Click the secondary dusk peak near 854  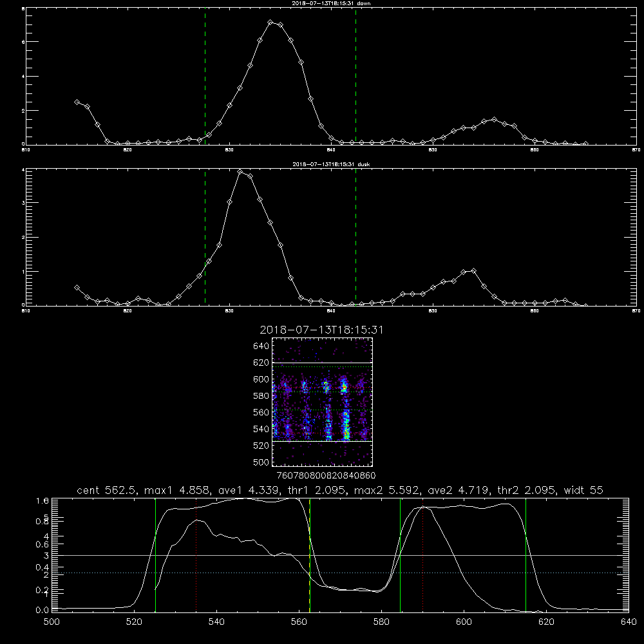click(473, 270)
